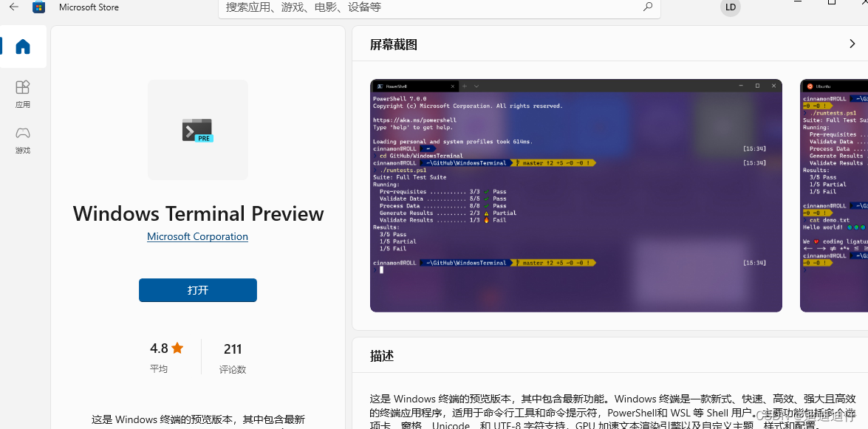Screen dimensions: 868x429
Task: Click the search box 搜索应用、游戏、电影、设备等
Action: 439,8
